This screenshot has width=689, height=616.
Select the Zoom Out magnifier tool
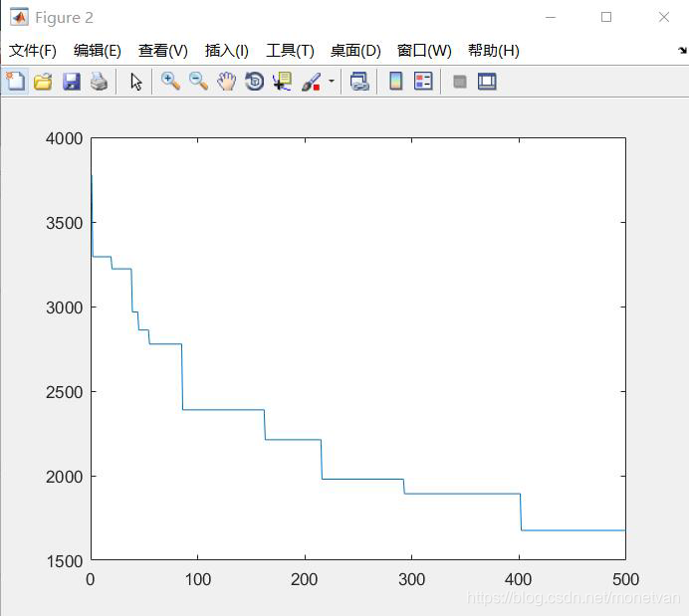point(198,82)
